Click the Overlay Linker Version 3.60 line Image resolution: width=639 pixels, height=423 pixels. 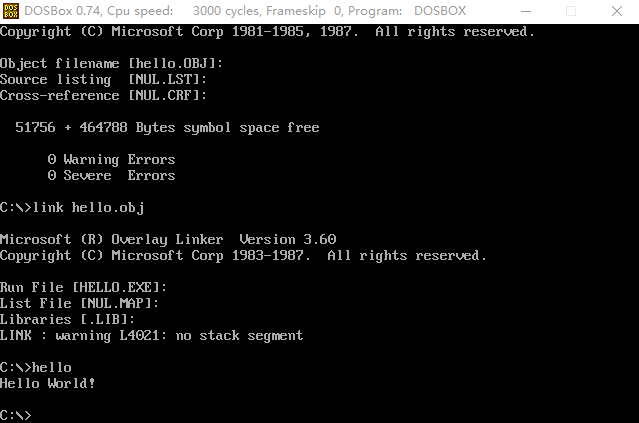(x=168, y=239)
